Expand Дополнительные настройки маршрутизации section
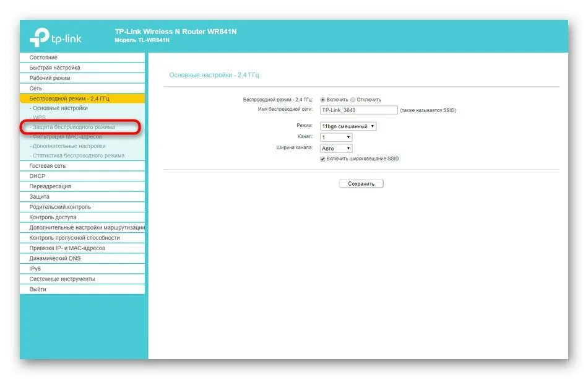The width and height of the screenshot is (588, 379). pyautogui.click(x=82, y=227)
